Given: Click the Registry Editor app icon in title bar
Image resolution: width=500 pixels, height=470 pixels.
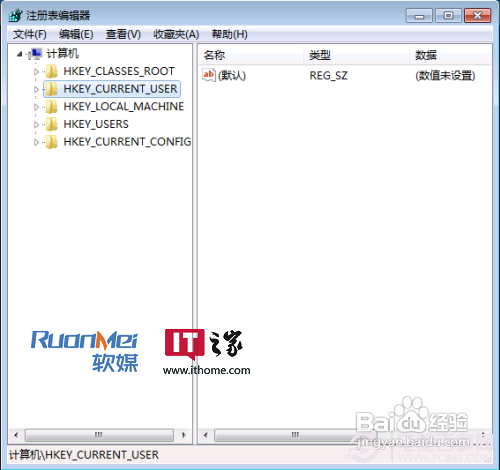Looking at the screenshot, I should tap(15, 15).
